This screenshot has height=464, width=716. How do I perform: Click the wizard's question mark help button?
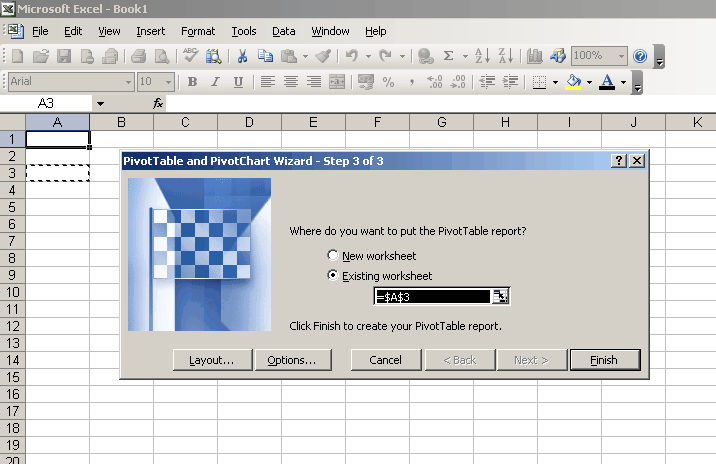(x=618, y=160)
